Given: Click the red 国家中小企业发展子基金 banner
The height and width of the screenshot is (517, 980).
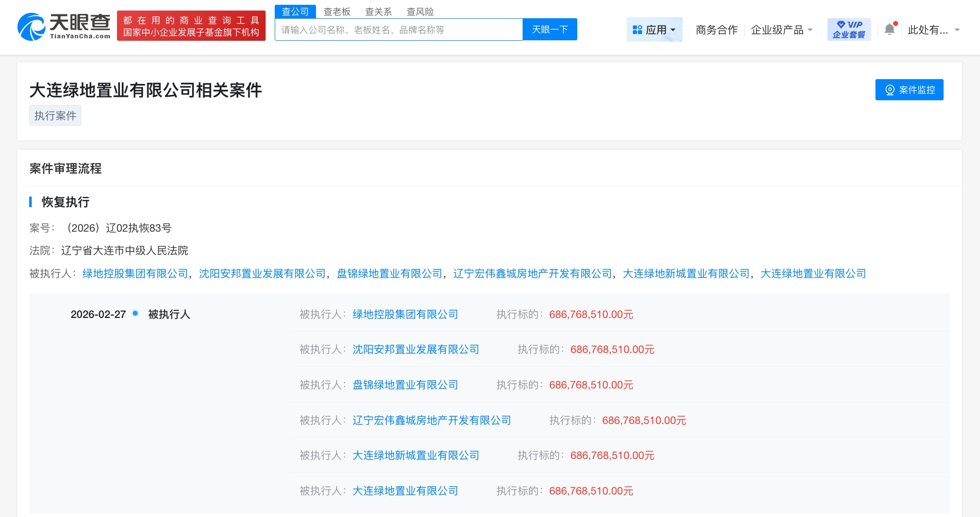Looking at the screenshot, I should (191, 26).
